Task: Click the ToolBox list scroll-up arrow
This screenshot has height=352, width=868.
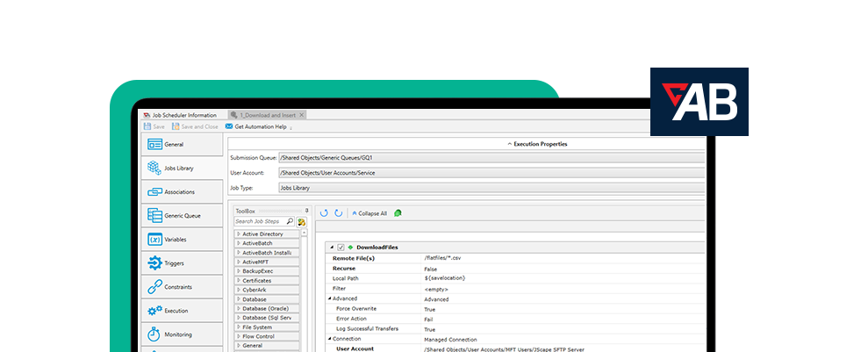Action: click(304, 233)
